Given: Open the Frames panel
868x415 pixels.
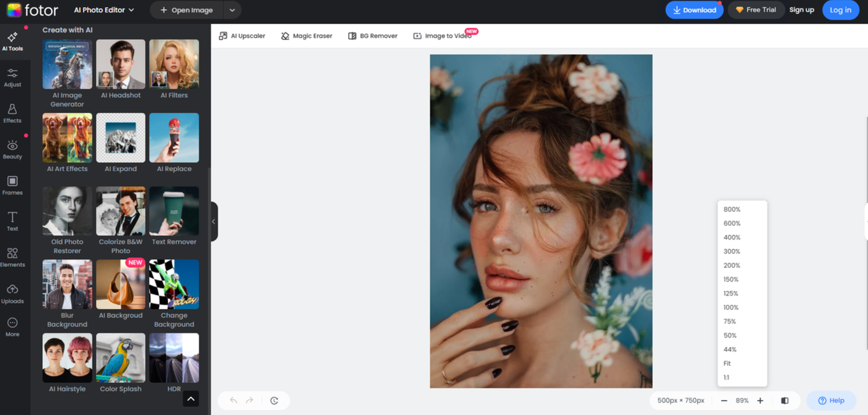Looking at the screenshot, I should tap(13, 186).
